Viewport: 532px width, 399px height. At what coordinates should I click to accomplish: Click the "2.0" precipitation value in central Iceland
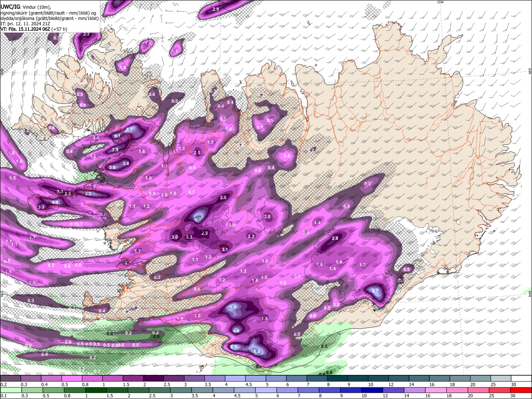(267, 217)
